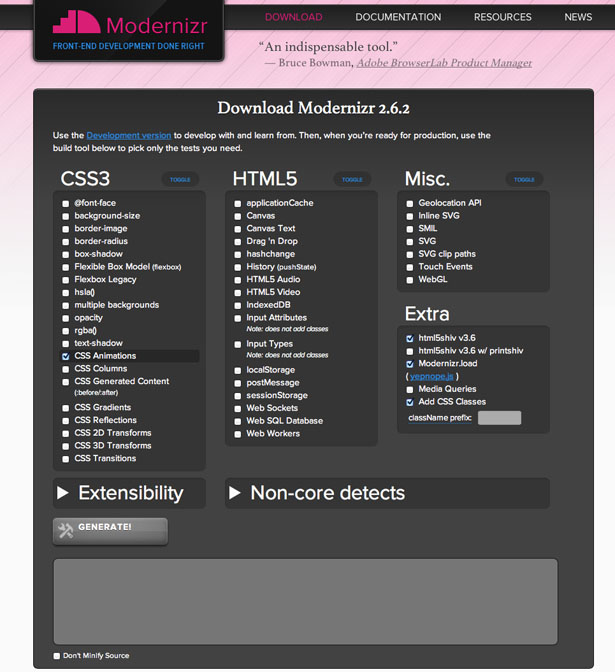Tick the Touch Events checkbox

410,267
